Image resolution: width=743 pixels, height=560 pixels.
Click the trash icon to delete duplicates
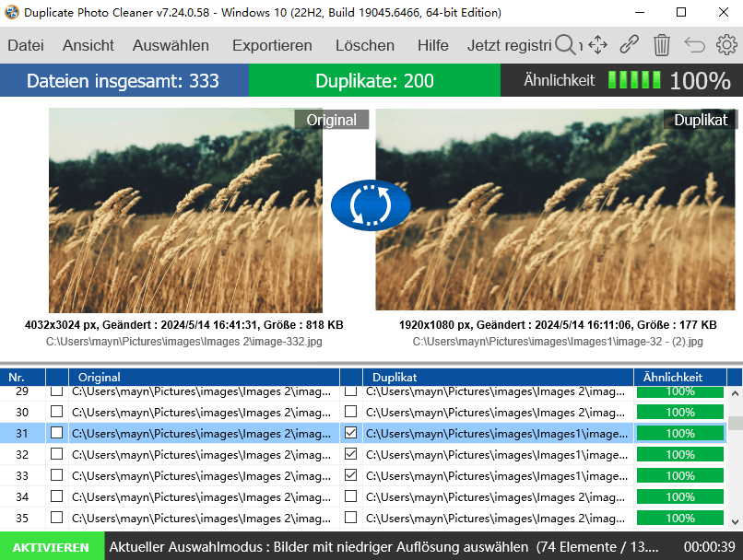(661, 44)
